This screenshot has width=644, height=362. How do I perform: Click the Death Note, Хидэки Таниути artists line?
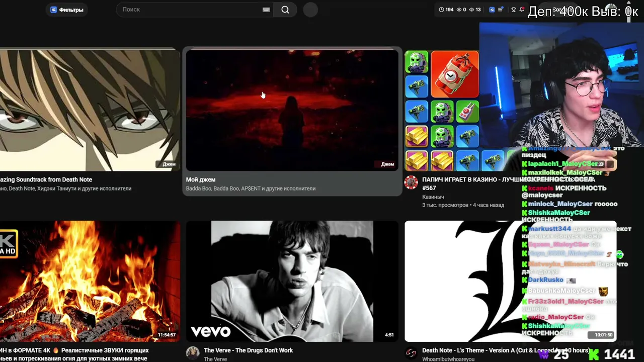65,189
